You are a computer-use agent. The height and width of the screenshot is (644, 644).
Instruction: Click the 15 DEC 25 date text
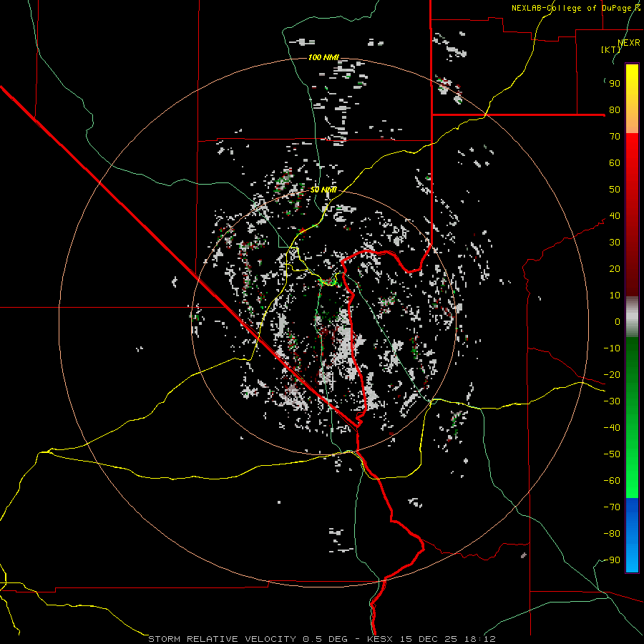[x=429, y=639]
